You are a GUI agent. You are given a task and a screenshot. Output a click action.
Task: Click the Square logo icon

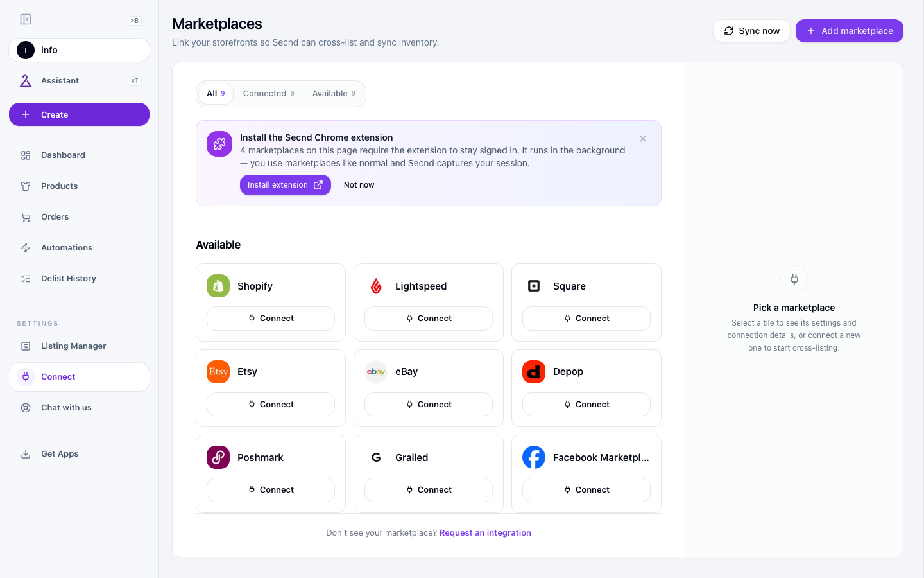click(534, 286)
